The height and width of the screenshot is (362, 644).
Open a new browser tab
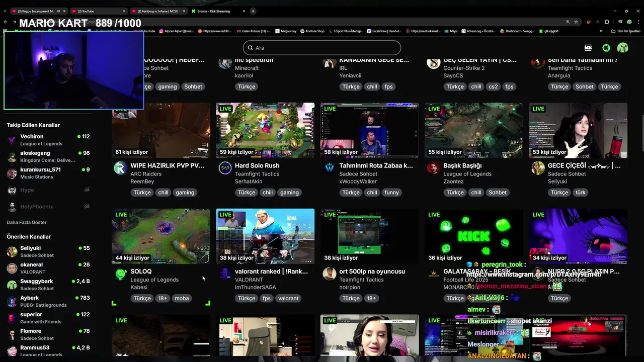tap(253, 11)
